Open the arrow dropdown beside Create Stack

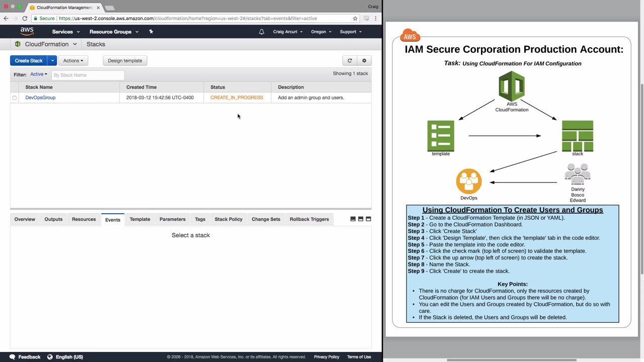(52, 60)
